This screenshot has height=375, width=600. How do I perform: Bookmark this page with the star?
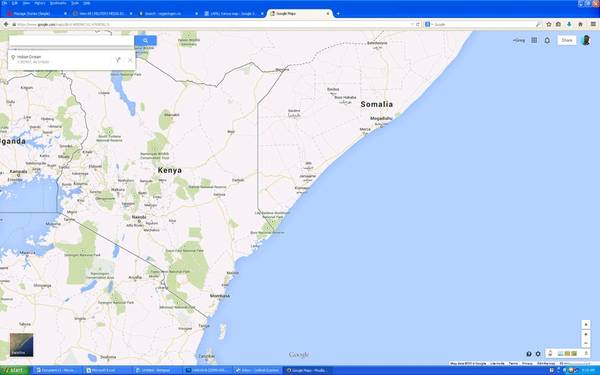tap(549, 24)
